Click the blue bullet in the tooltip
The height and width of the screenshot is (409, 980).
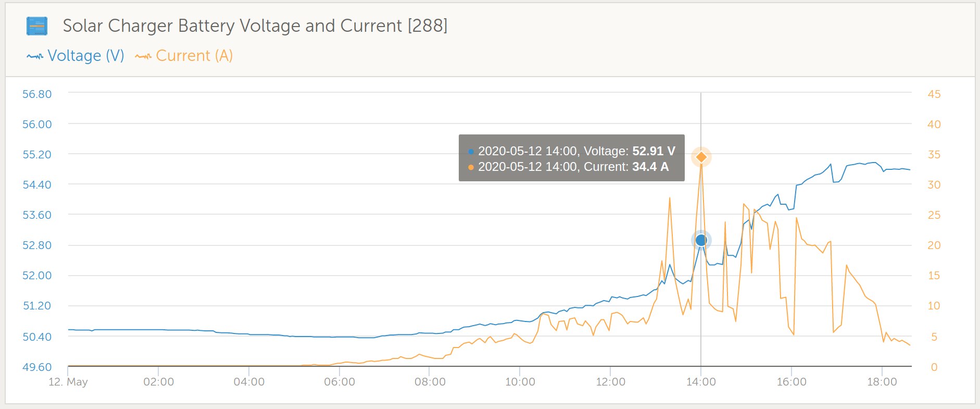pyautogui.click(x=471, y=152)
